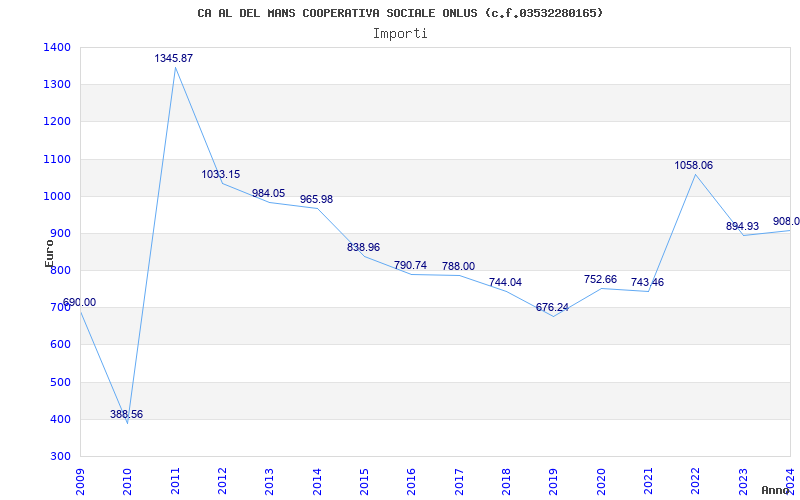This screenshot has width=800, height=500.
Task: Click the chart title CA AL DEL MANS
Action: tap(400, 13)
